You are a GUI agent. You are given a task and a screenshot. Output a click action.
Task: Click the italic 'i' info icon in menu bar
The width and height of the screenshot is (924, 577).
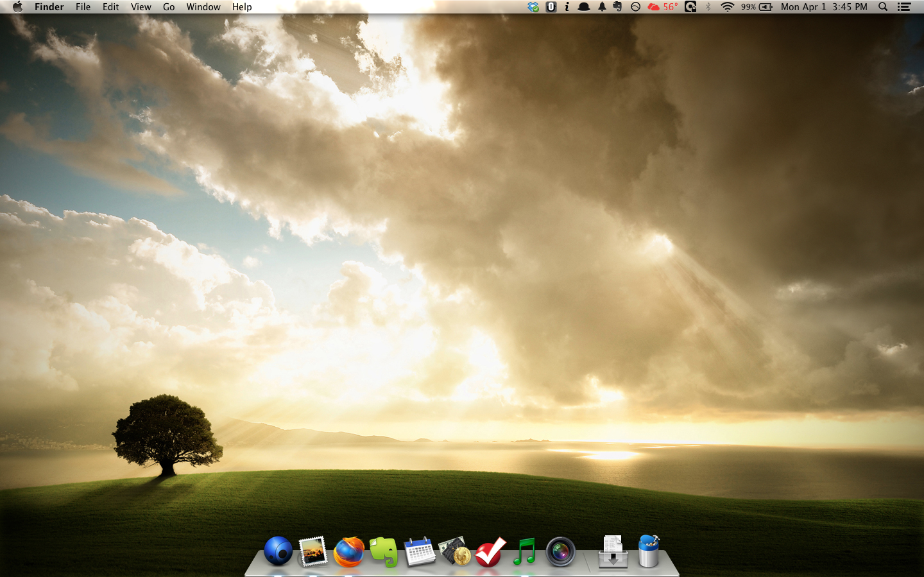[567, 6]
